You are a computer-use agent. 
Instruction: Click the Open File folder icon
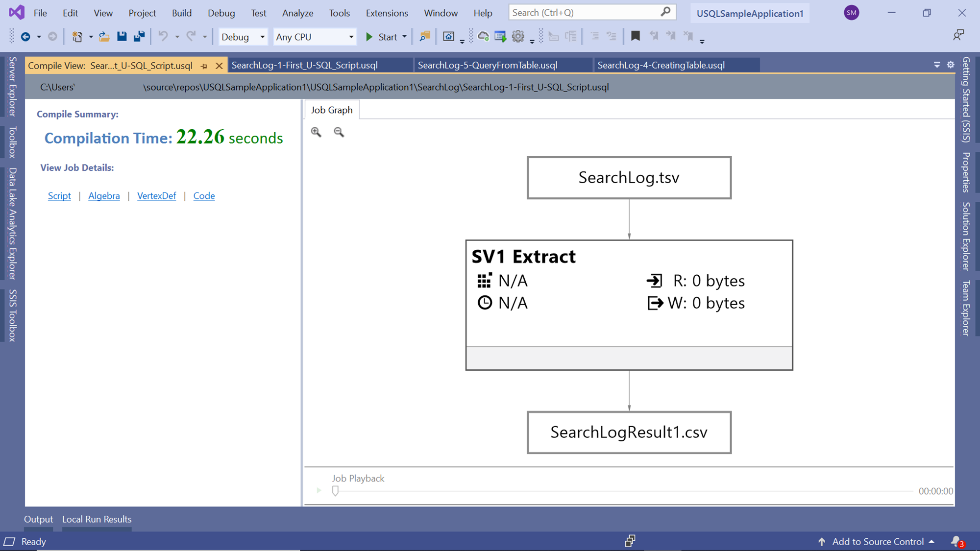[104, 36]
